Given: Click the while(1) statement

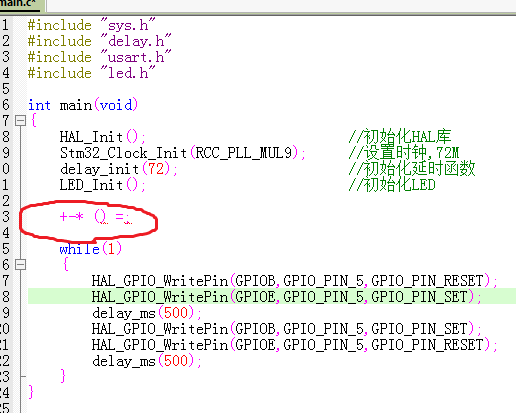Looking at the screenshot, I should (91, 249).
